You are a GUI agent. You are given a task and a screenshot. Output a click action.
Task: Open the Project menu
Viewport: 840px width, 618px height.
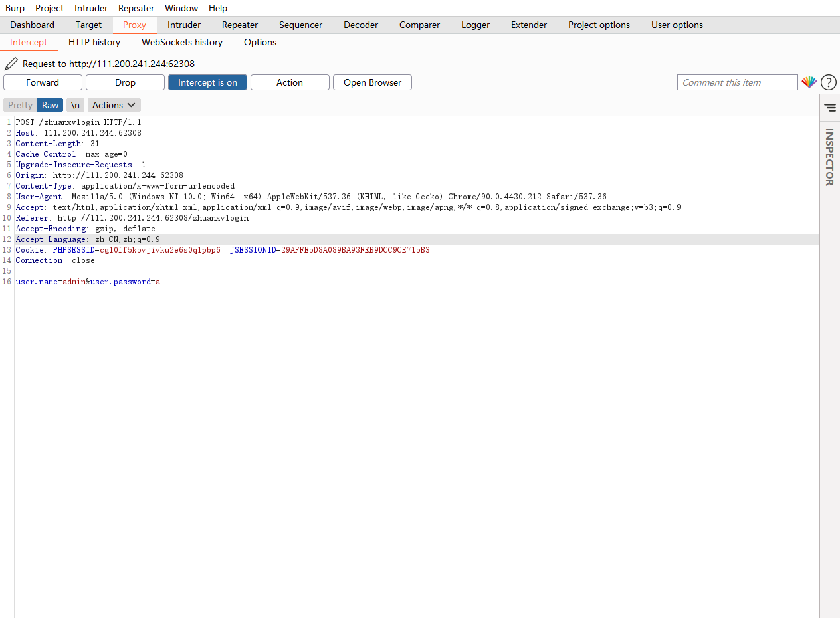(49, 8)
